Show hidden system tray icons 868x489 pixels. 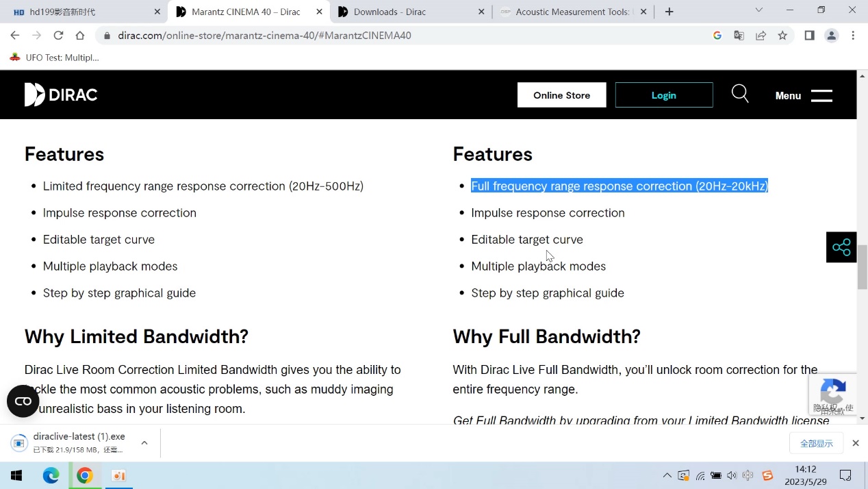(x=667, y=475)
